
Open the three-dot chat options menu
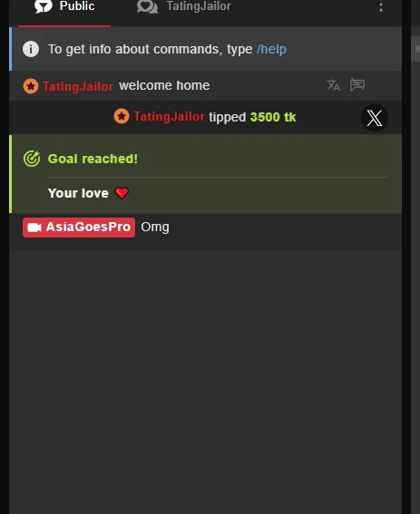381,6
